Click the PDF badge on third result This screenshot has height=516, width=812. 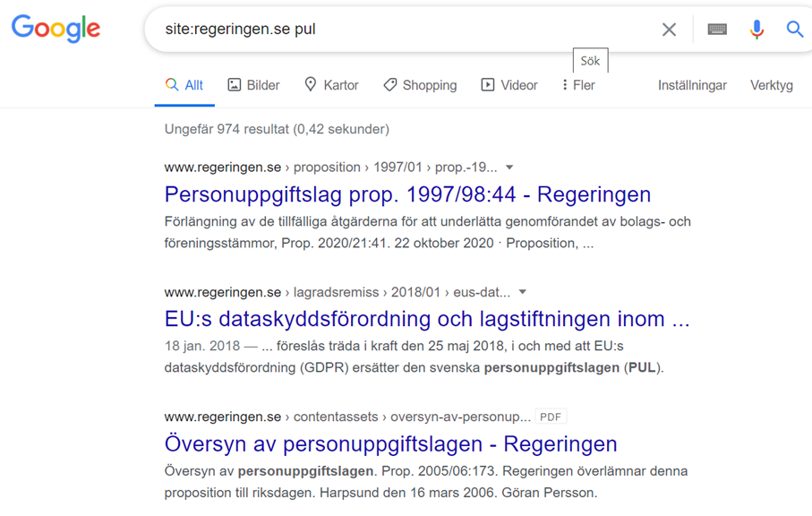click(x=551, y=417)
